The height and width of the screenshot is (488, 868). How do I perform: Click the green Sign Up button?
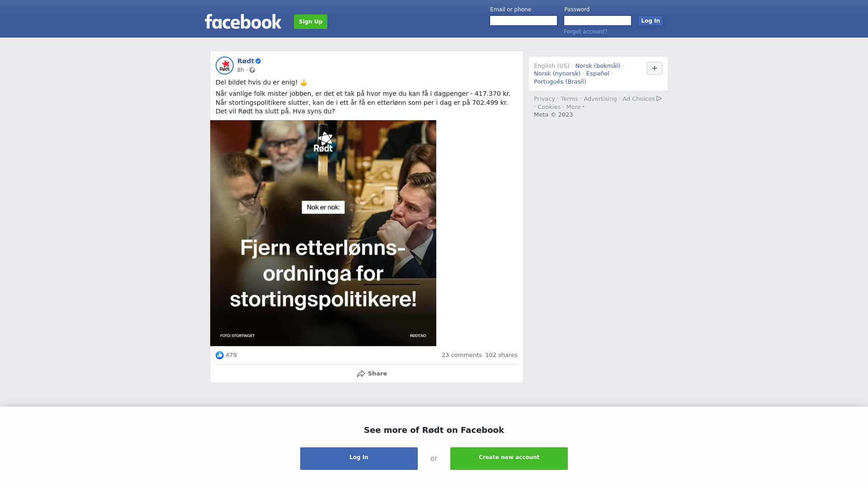click(x=311, y=22)
